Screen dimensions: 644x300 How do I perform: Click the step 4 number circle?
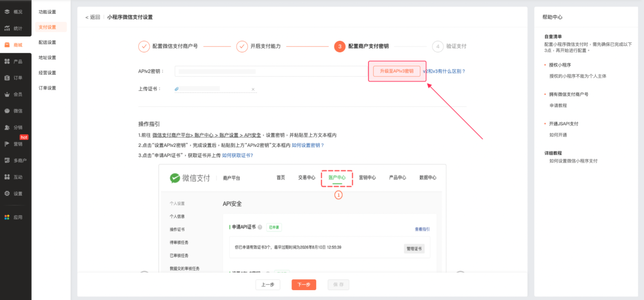click(x=438, y=46)
